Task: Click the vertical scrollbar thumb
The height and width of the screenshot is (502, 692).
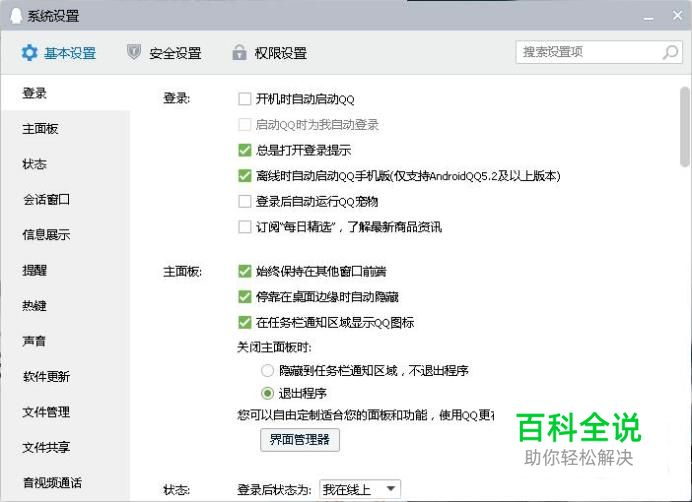Action: click(685, 127)
